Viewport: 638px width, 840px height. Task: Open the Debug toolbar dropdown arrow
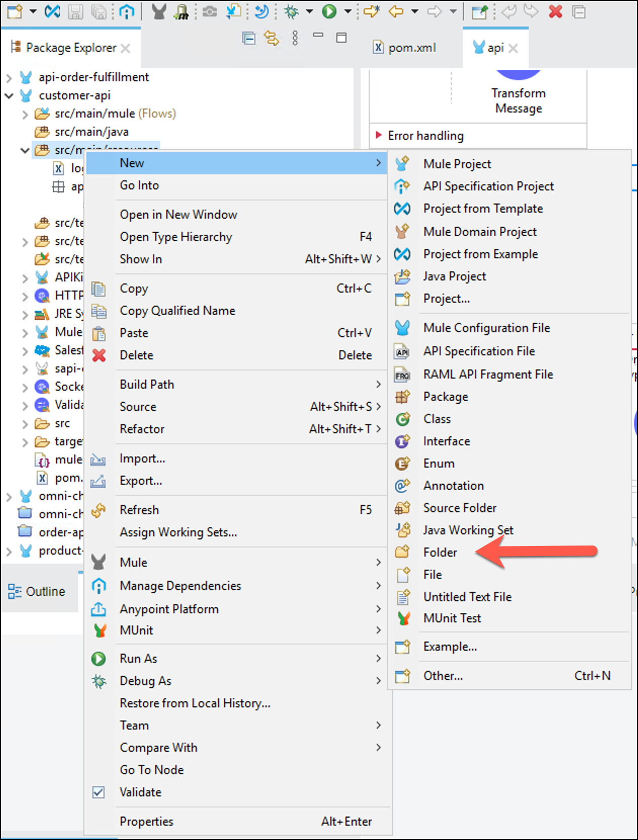tap(309, 11)
